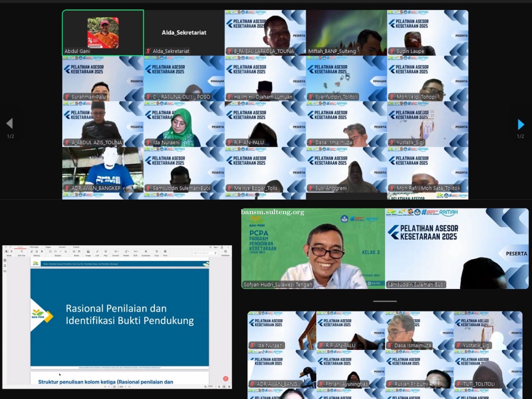532x399 pixels.
Task: Go to next page of video gallery
Action: tap(521, 125)
